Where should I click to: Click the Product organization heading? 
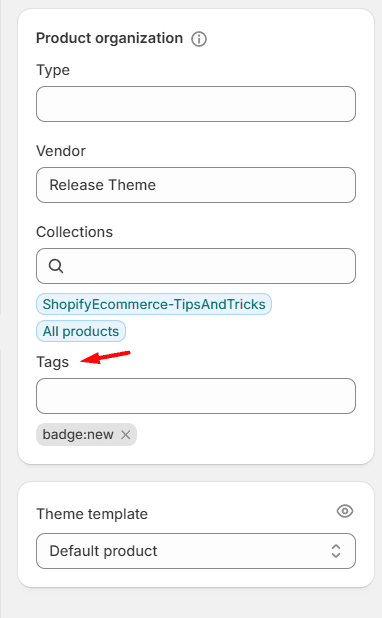(x=110, y=38)
